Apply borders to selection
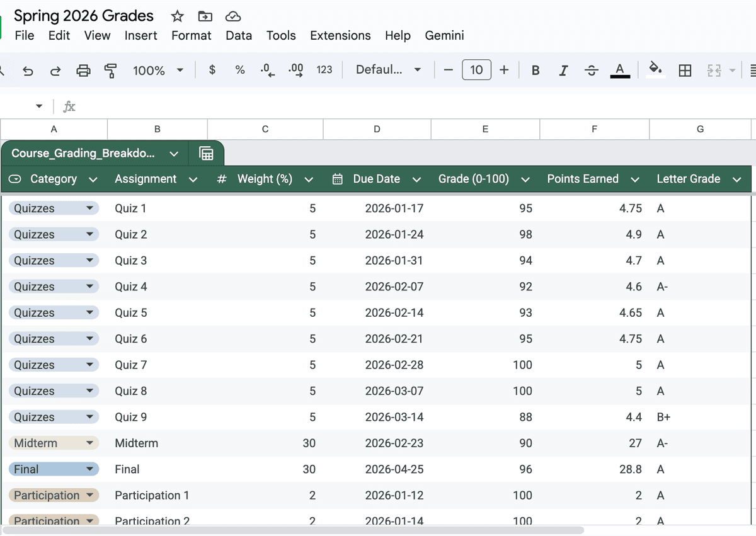 pos(685,70)
